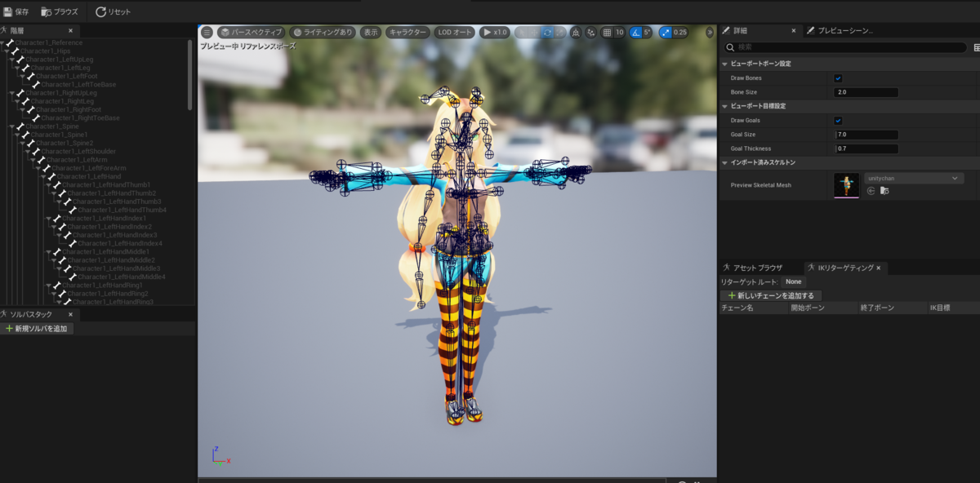Collapse the ビューポート目標設定 section
980x483 pixels.
point(724,106)
